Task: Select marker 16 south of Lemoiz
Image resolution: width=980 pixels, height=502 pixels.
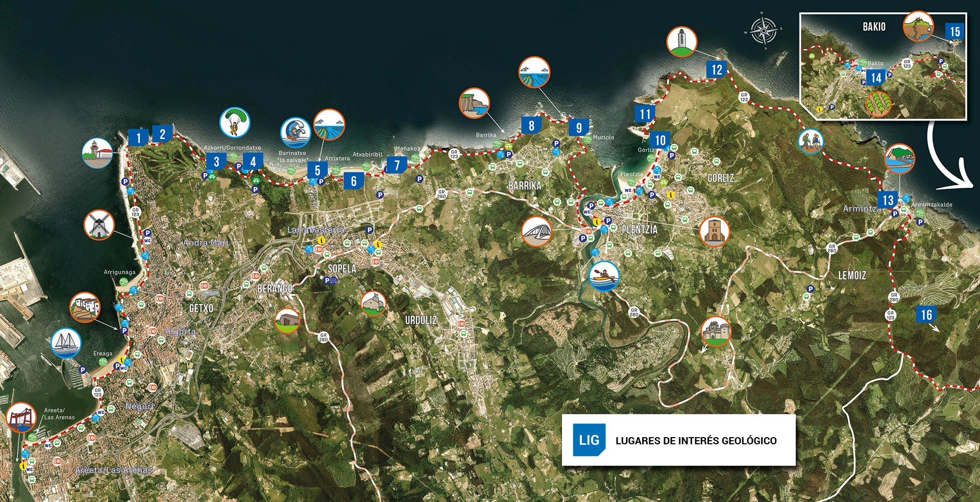Action: tap(926, 315)
